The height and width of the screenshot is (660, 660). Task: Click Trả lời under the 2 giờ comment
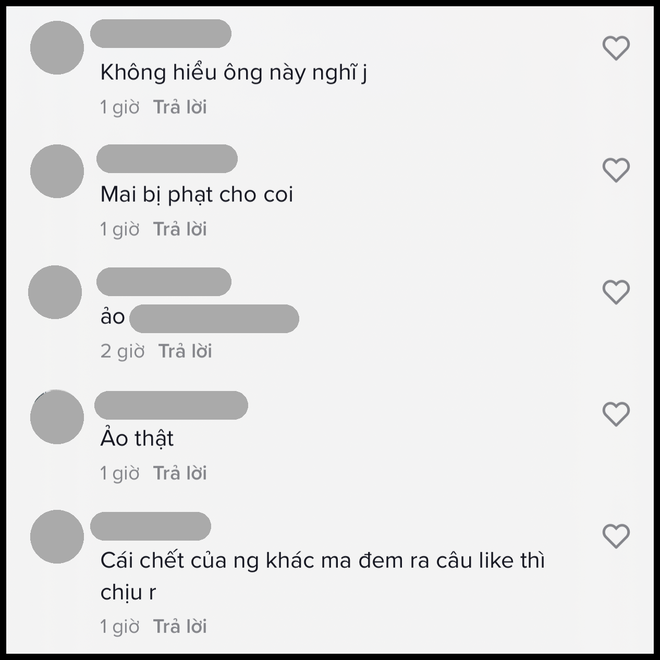point(185,351)
